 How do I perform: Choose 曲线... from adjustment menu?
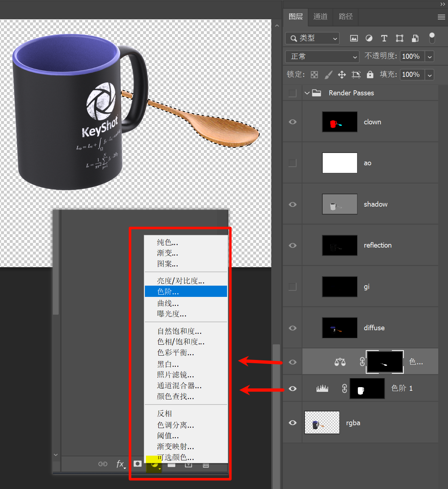tap(186, 303)
